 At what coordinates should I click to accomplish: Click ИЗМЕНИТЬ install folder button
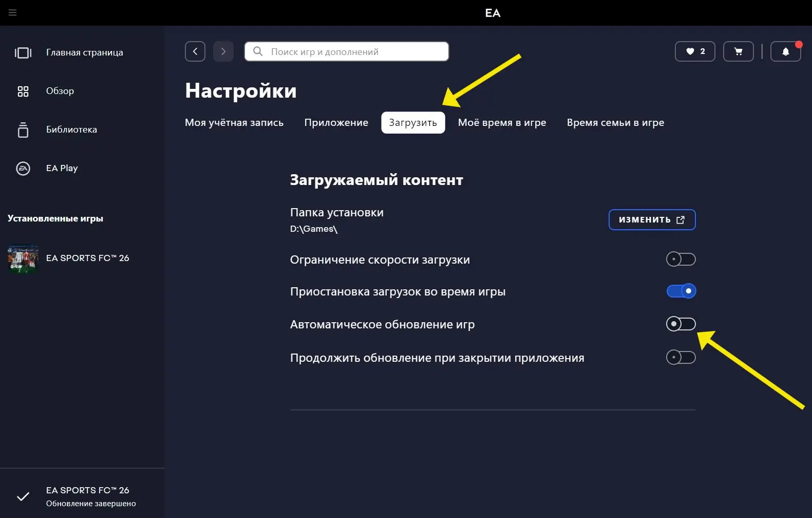652,219
